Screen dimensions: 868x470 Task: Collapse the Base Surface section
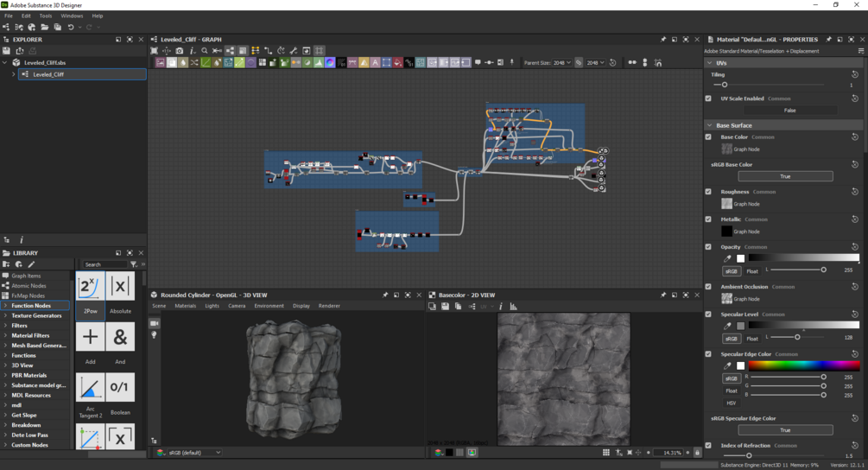[x=710, y=125]
